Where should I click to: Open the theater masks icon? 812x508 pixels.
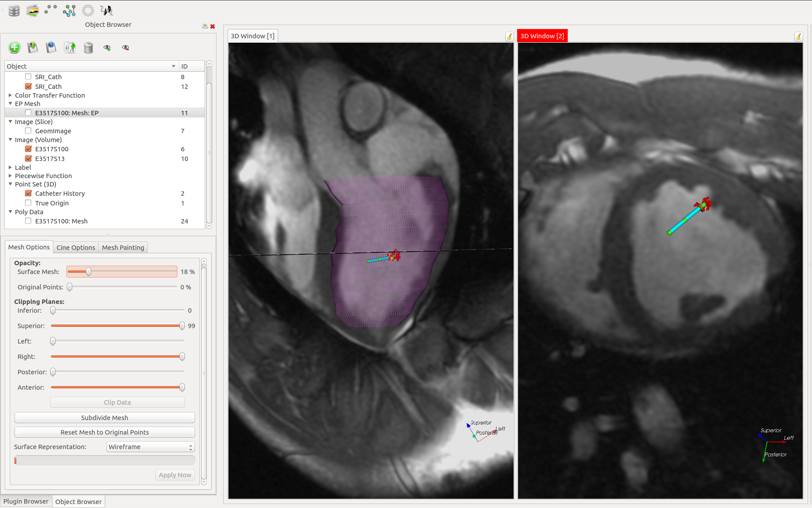pos(107,11)
